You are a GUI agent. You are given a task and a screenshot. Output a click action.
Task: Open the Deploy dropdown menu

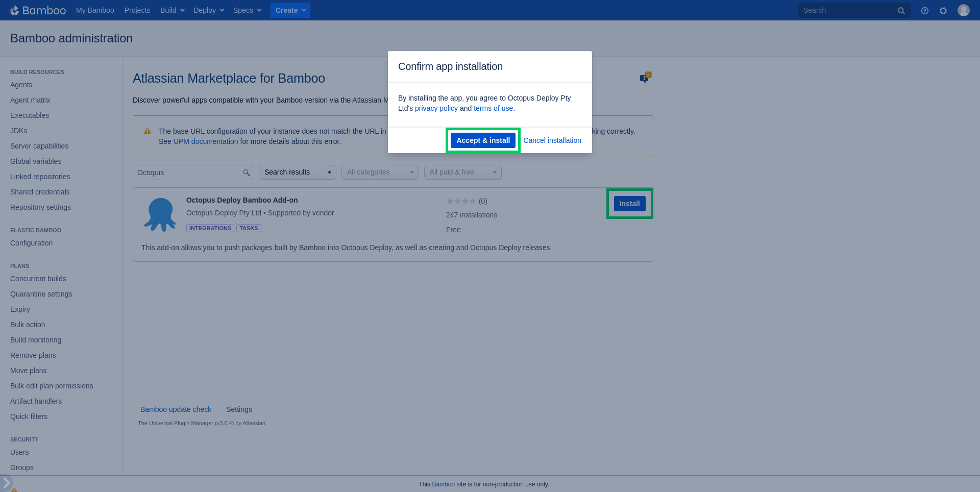(209, 10)
